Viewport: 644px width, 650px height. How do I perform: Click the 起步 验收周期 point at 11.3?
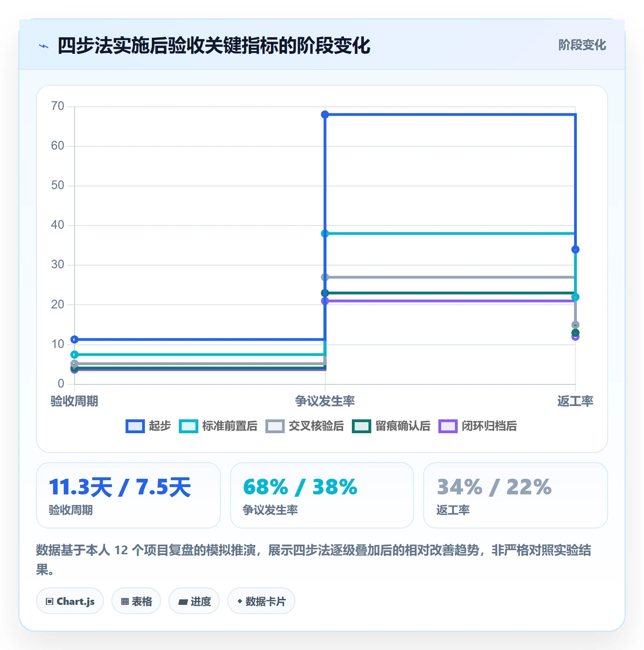point(75,340)
